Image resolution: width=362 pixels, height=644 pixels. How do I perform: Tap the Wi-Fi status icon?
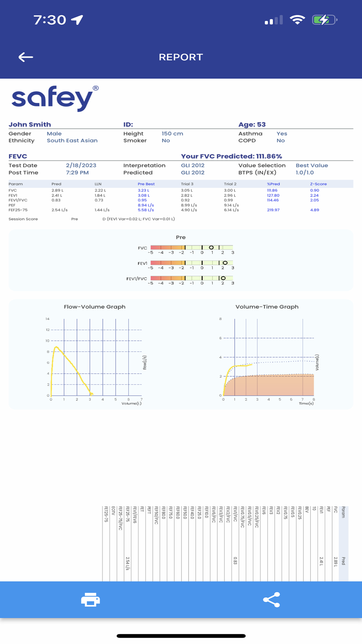(x=297, y=20)
